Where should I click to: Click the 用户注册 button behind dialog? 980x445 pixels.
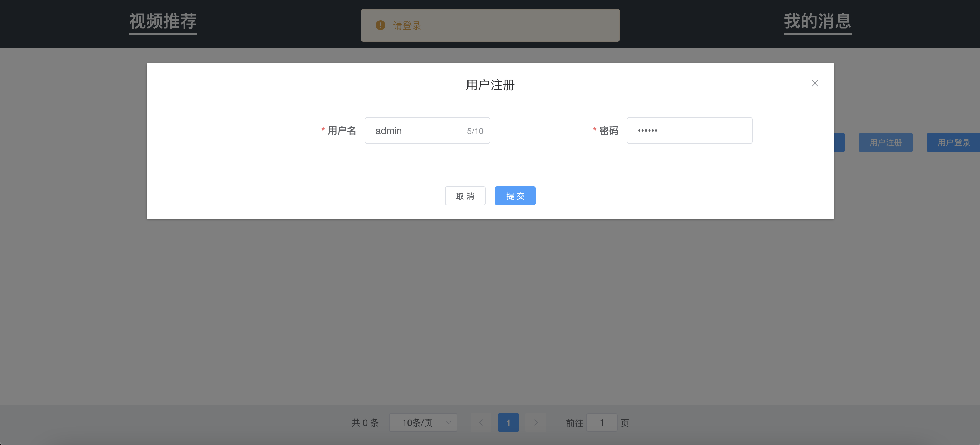click(x=885, y=142)
